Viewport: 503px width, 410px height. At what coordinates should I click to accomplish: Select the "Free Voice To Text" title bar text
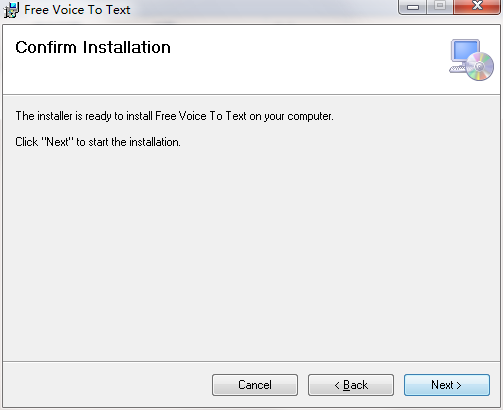tap(77, 10)
